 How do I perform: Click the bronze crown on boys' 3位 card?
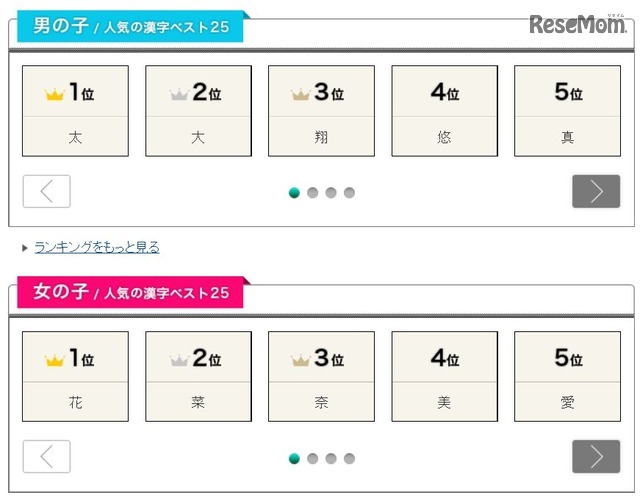tap(301, 95)
